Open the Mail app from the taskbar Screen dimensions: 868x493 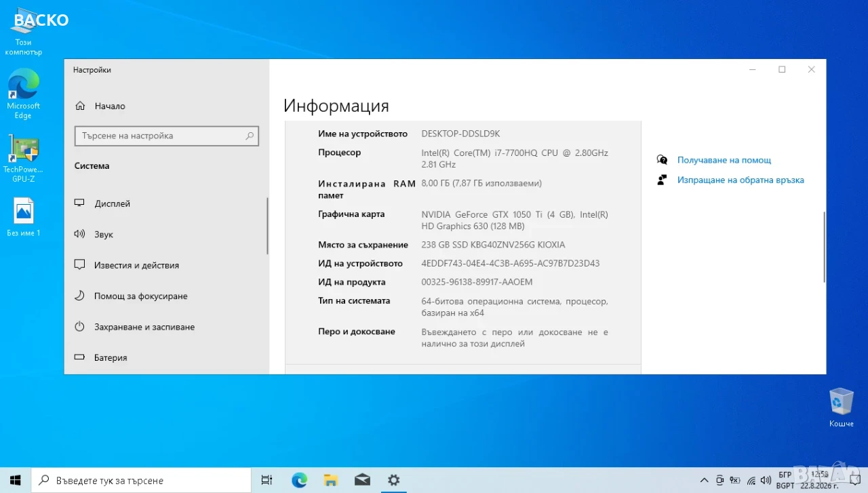[x=362, y=480]
